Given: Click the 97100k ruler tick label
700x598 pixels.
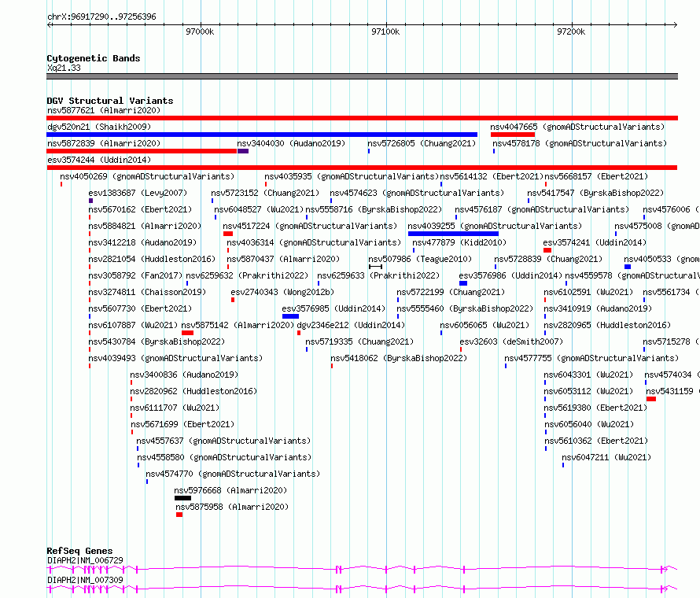Looking at the screenshot, I should pos(385,31).
